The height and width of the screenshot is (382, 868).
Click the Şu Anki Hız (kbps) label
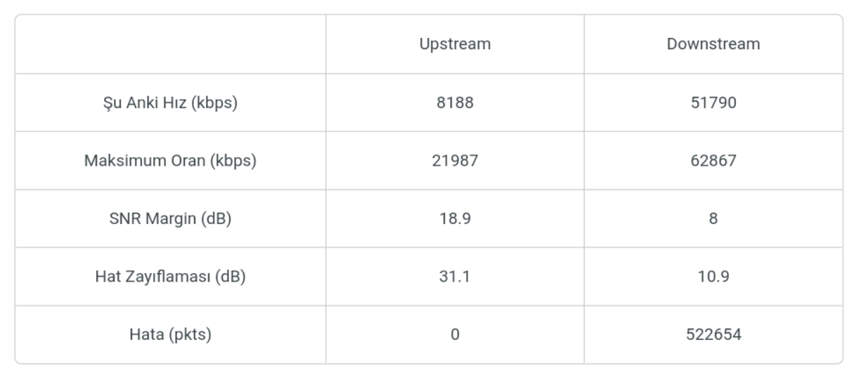[x=169, y=103]
